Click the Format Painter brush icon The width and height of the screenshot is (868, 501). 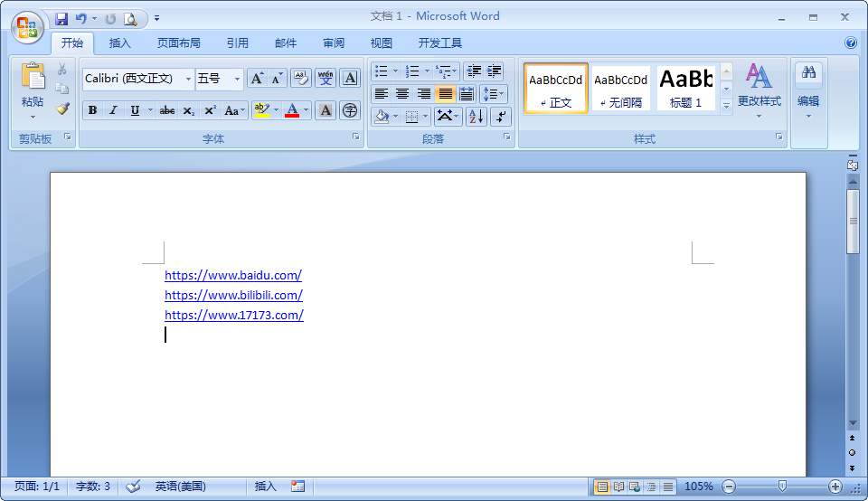click(x=63, y=109)
